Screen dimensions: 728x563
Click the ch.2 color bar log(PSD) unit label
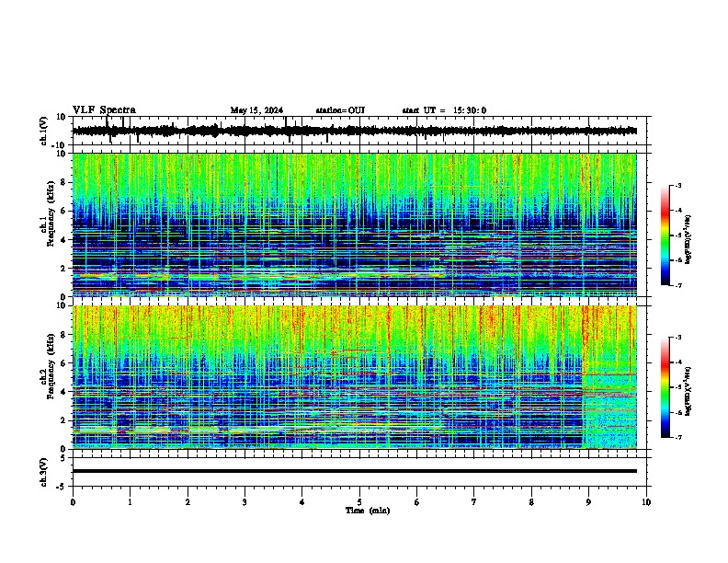tap(688, 392)
